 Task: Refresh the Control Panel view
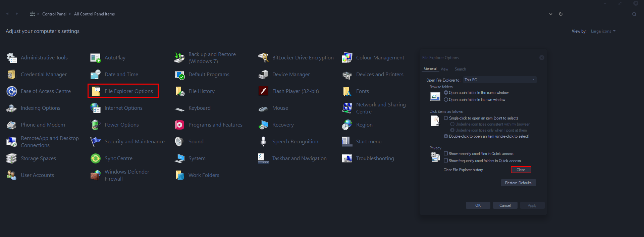tap(561, 14)
